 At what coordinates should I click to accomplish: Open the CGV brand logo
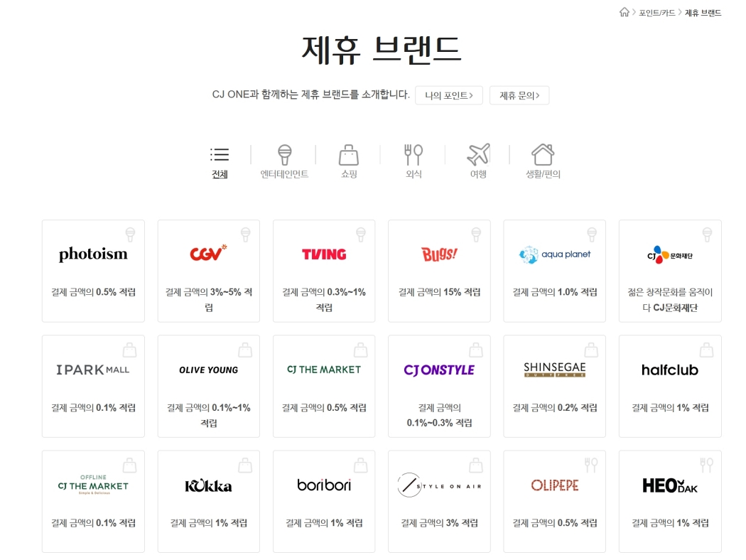208,253
